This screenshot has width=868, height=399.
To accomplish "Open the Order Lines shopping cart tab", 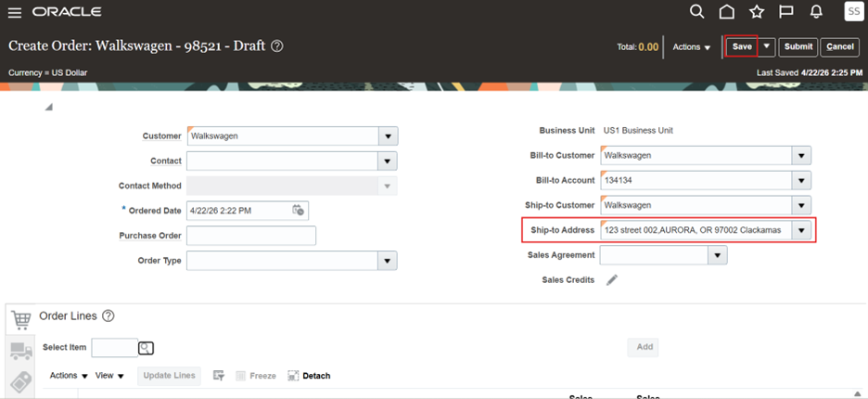I will 21,320.
